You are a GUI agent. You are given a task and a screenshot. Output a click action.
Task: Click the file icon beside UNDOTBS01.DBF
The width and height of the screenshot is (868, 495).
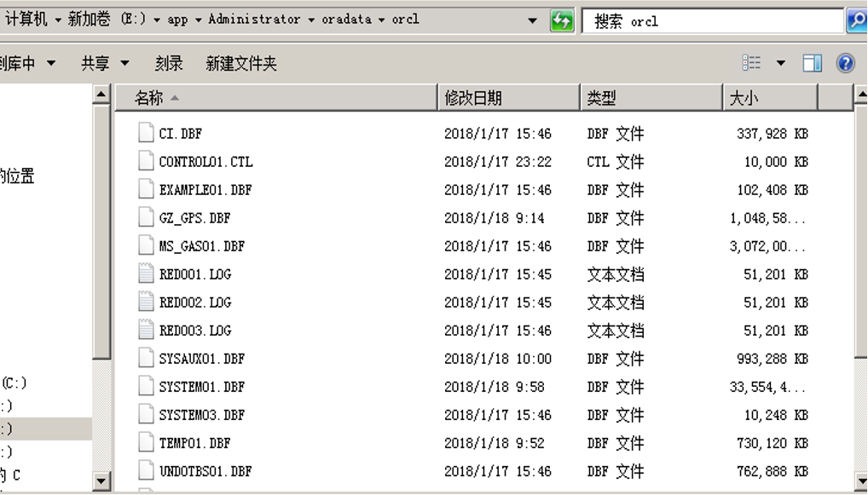145,470
